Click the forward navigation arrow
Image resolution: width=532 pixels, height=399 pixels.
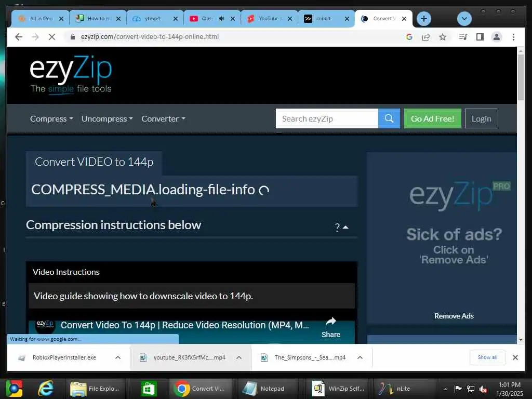(35, 37)
